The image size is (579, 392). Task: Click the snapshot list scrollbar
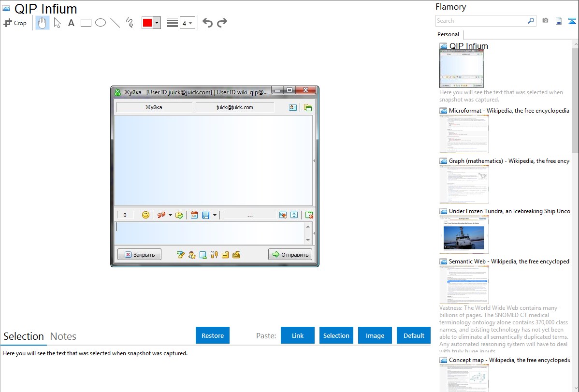point(575,100)
